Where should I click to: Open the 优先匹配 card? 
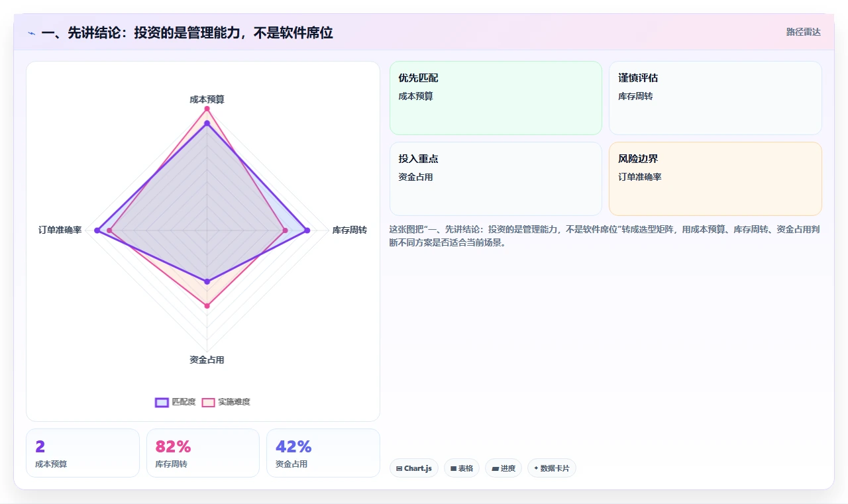496,98
